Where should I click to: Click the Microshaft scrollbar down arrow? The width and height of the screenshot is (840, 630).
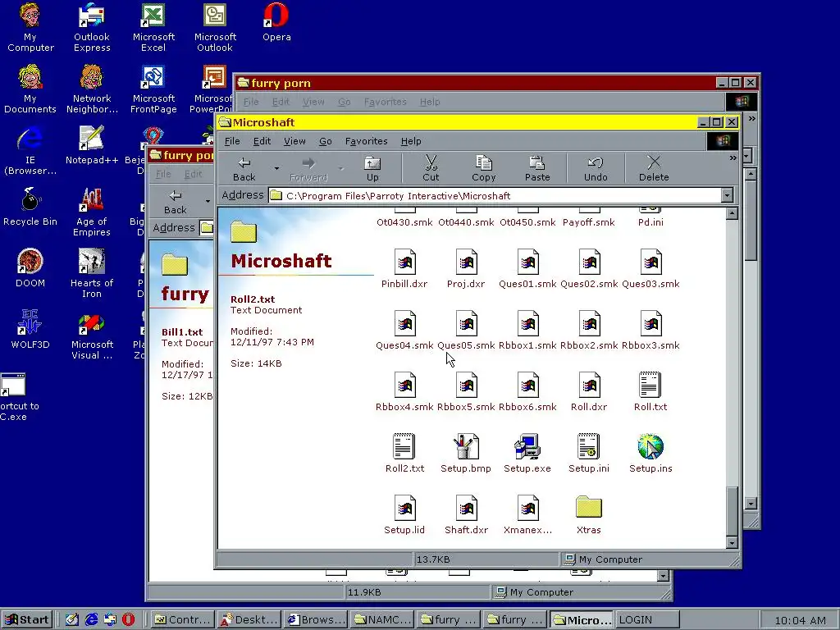click(x=732, y=543)
